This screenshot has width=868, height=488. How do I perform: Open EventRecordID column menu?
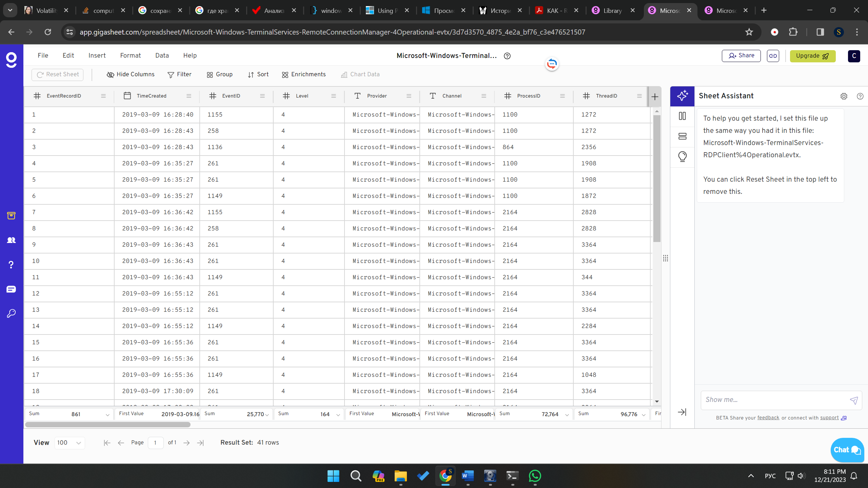(x=103, y=96)
